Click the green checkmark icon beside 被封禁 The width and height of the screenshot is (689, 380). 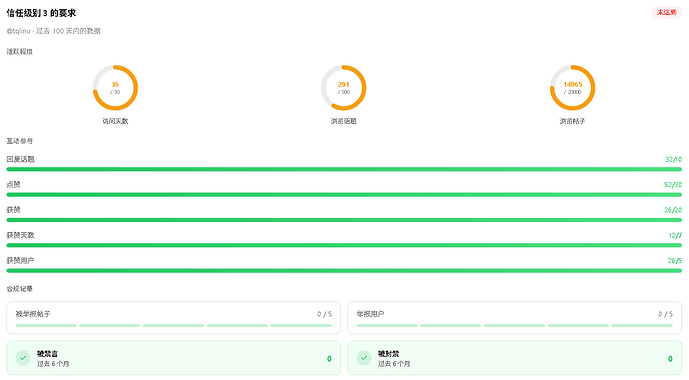(x=364, y=358)
